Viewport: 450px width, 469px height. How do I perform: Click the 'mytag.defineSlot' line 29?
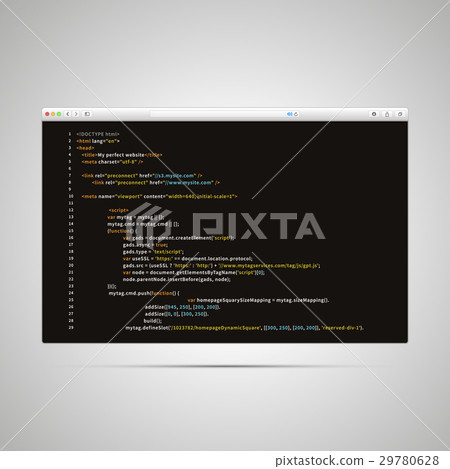click(244, 328)
